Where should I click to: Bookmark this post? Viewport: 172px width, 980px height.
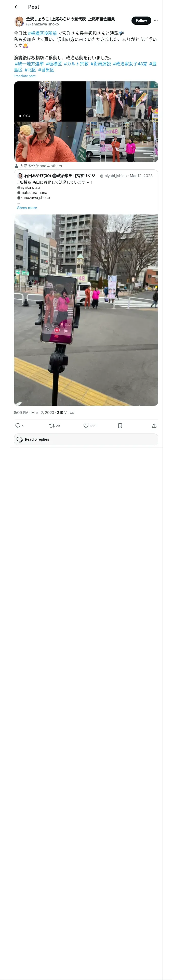120,425
